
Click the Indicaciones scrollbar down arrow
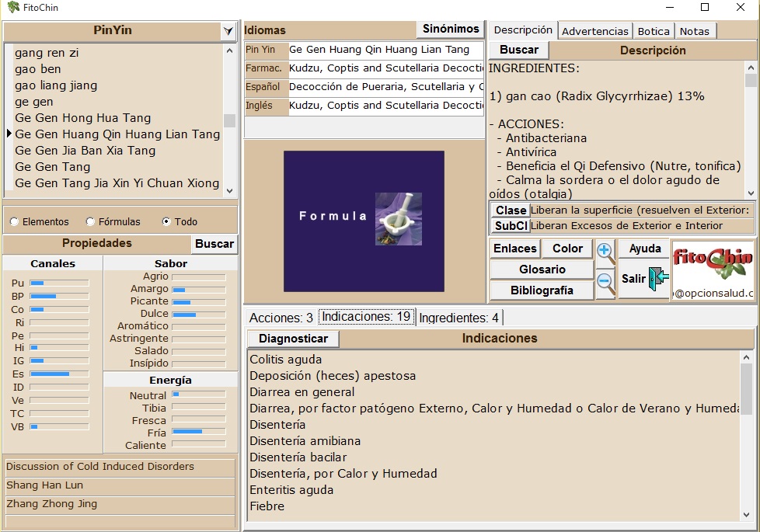click(746, 515)
